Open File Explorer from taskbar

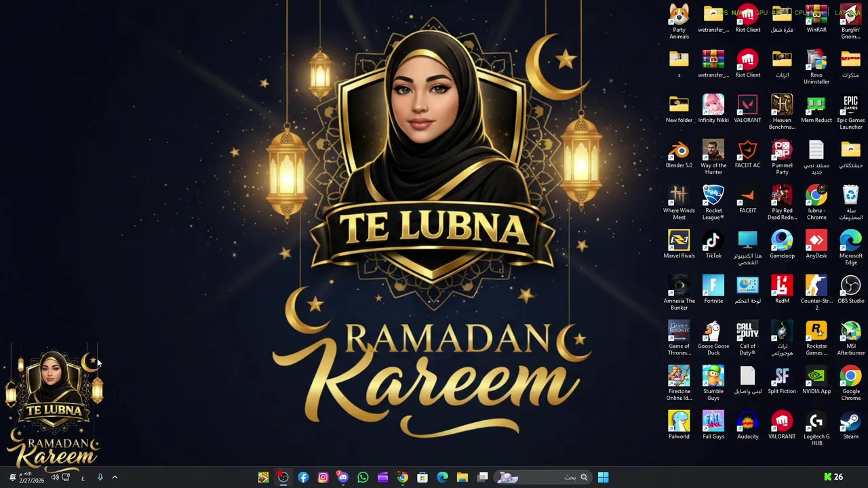tap(462, 477)
